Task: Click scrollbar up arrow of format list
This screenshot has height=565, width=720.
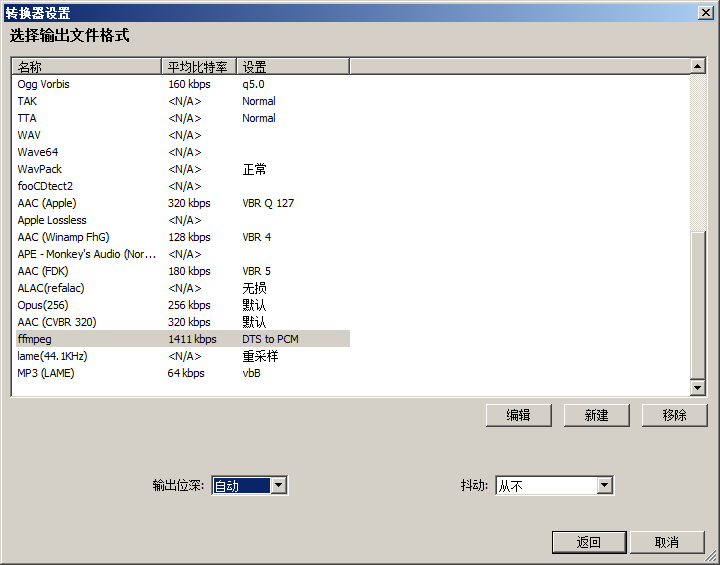Action: [x=698, y=66]
